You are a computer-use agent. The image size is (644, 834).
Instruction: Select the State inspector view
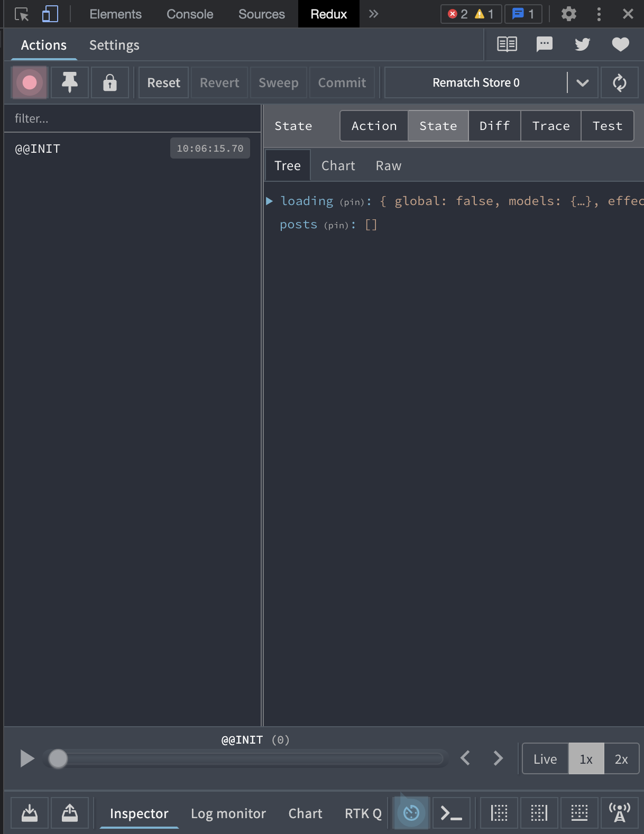tap(438, 126)
